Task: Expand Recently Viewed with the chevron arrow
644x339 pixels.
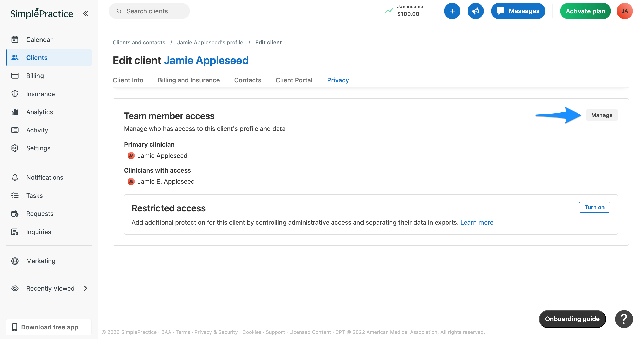Action: tap(86, 288)
